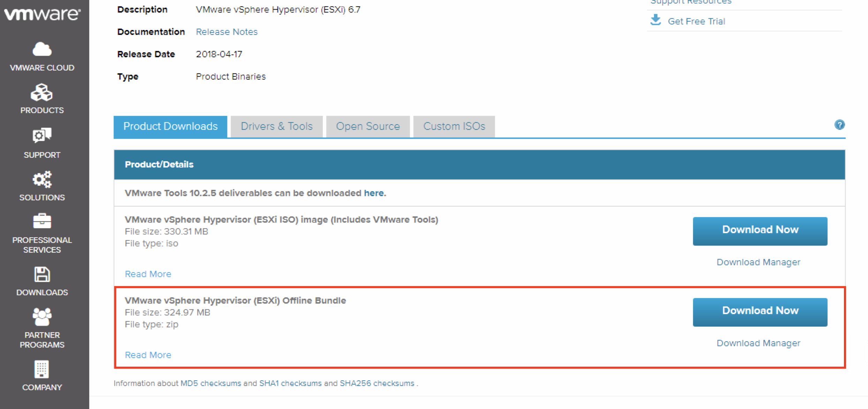The image size is (868, 409).
Task: Click 'VMware vSphere Hypervisor (ESXi) Offline Bundle' title
Action: (x=235, y=300)
